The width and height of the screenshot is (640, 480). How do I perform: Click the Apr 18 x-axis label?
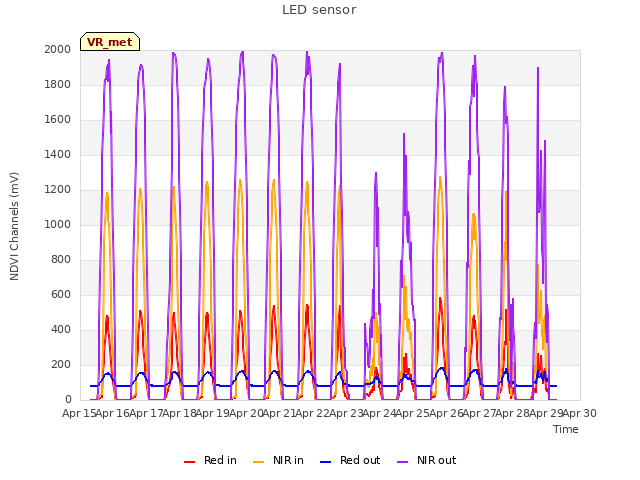tap(179, 413)
